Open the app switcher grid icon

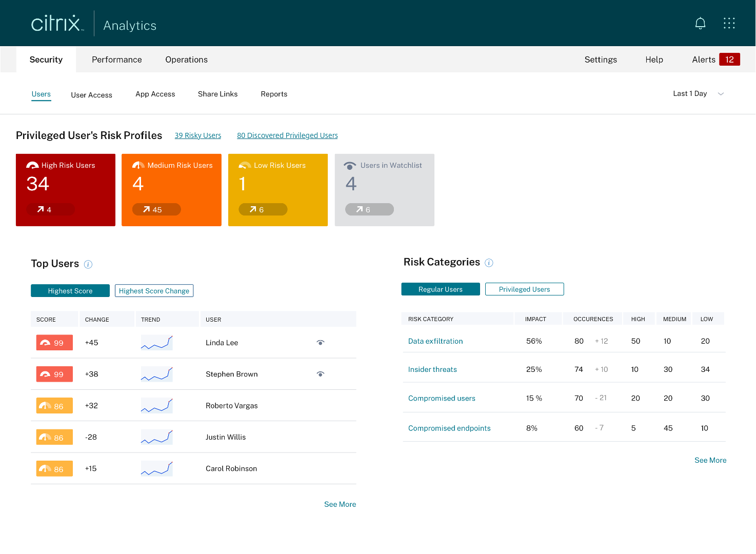729,23
